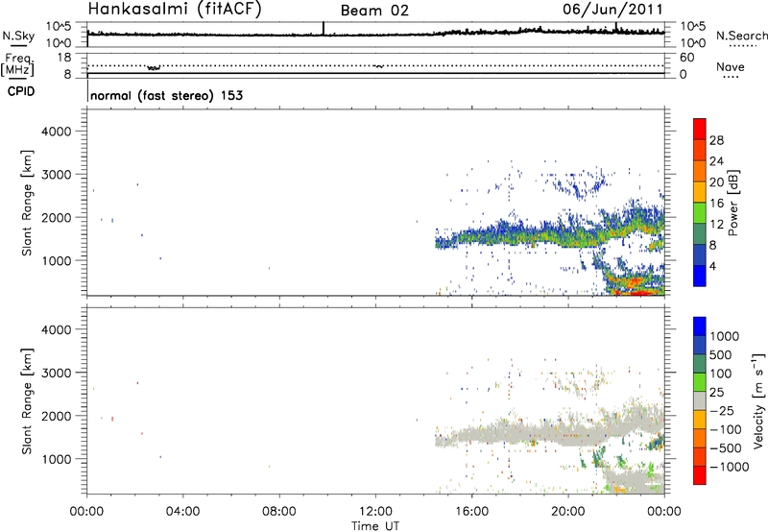Click the 500 label on velocity colorbar
768x532 pixels.
(720, 354)
